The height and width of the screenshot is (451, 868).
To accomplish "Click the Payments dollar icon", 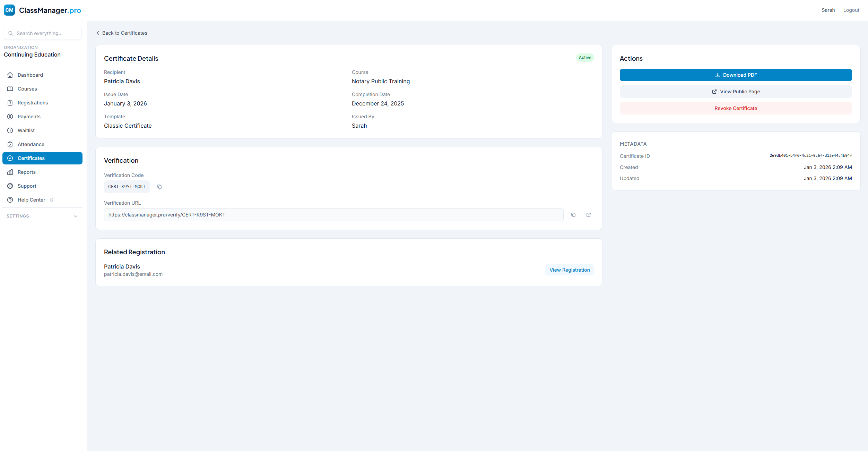I will pyautogui.click(x=10, y=117).
